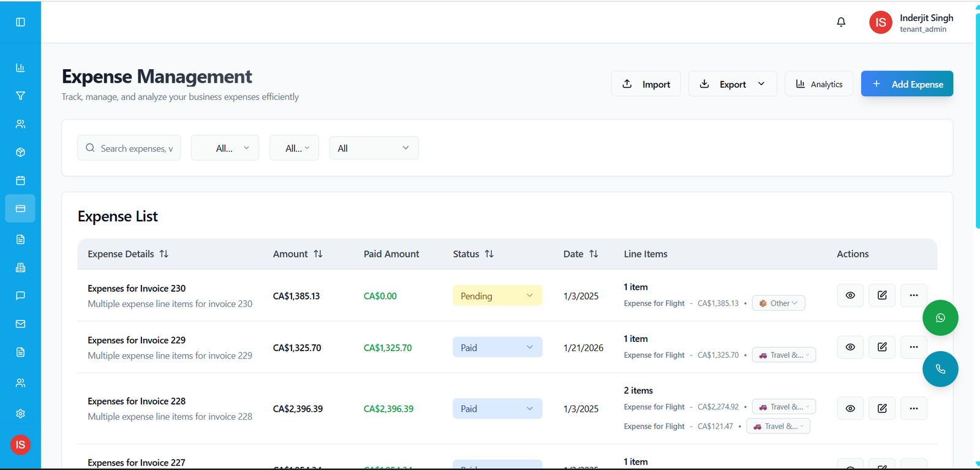The width and height of the screenshot is (980, 470).
Task: Open the settings gear in sidebar
Action: coord(20,414)
